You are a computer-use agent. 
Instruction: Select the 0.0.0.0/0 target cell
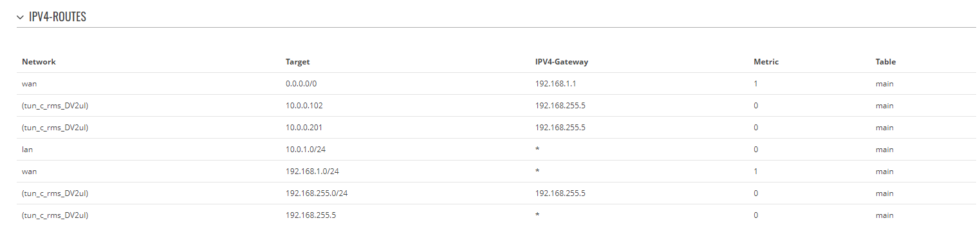coord(300,84)
